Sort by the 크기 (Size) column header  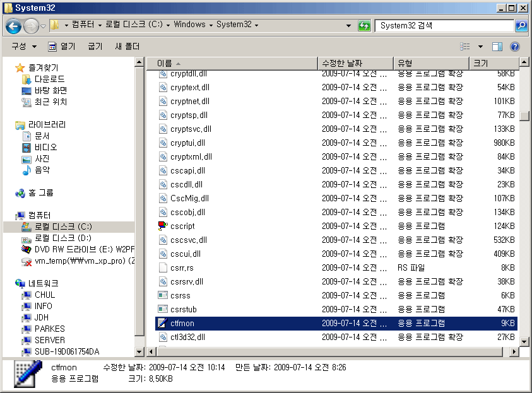[x=494, y=64]
